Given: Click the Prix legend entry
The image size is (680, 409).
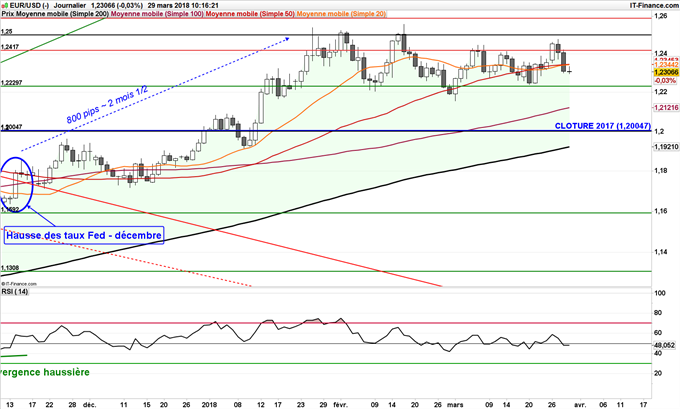Looking at the screenshot, I should coord(7,14).
